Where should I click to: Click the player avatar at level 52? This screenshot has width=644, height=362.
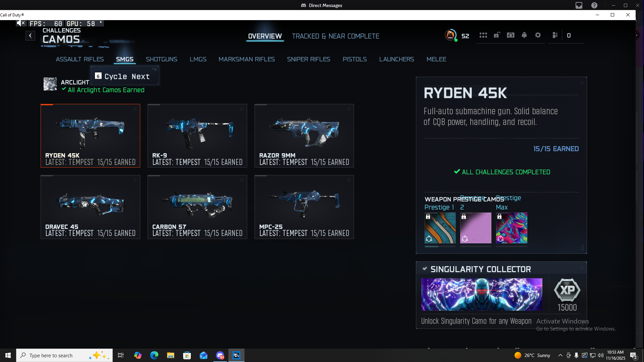pyautogui.click(x=450, y=35)
